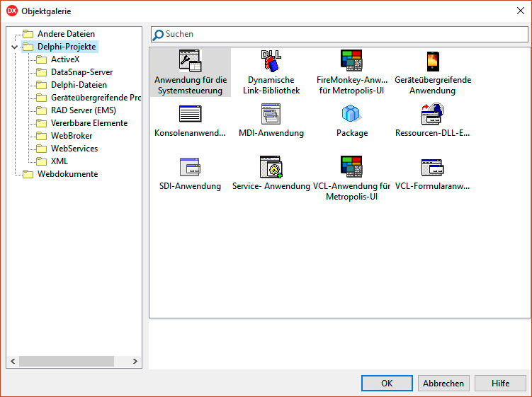Click the search magnifier icon
Image resolution: width=532 pixels, height=397 pixels.
(x=158, y=35)
